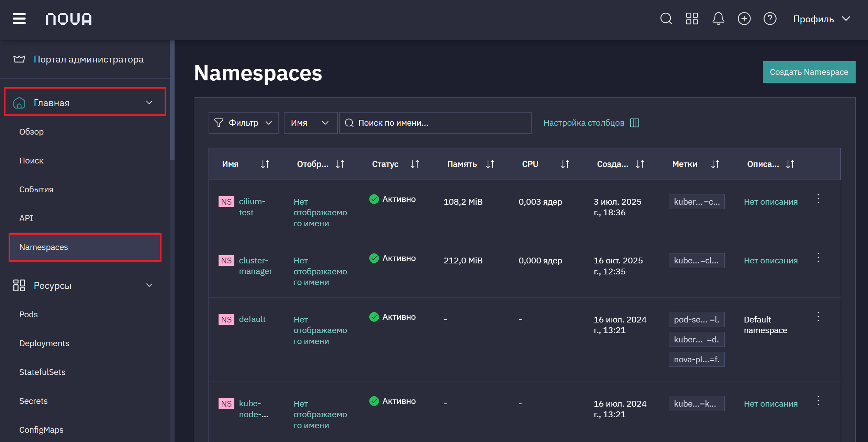
Task: Open API in the sidebar
Action: 26,218
